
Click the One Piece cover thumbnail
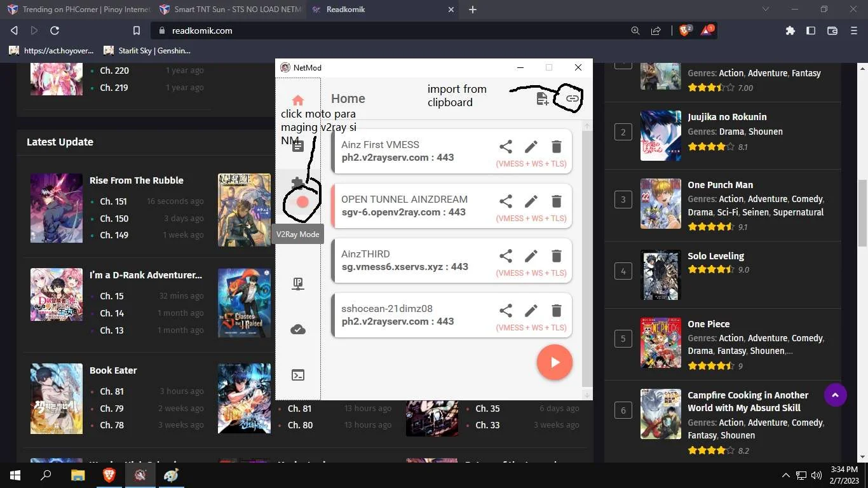(x=661, y=342)
